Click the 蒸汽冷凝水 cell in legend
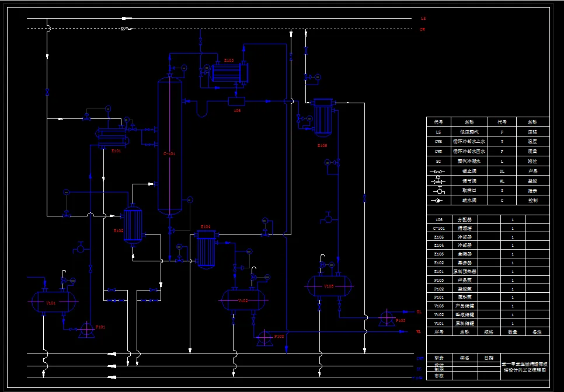 tap(469, 162)
